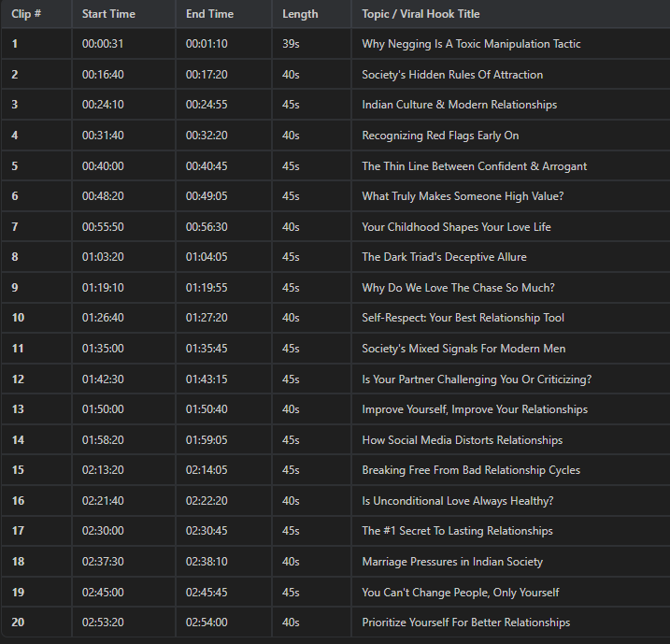Select end time 00:17:20
Screen dimensions: 670x644
tap(207, 75)
